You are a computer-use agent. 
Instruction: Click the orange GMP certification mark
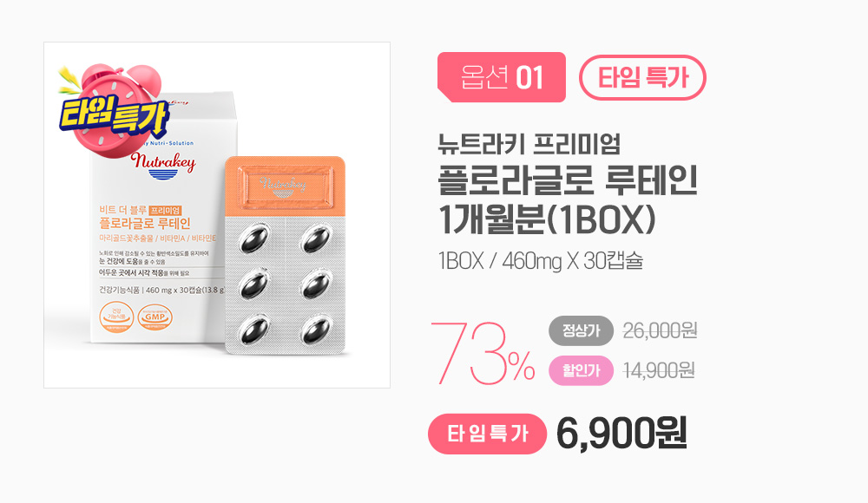pyautogui.click(x=155, y=317)
